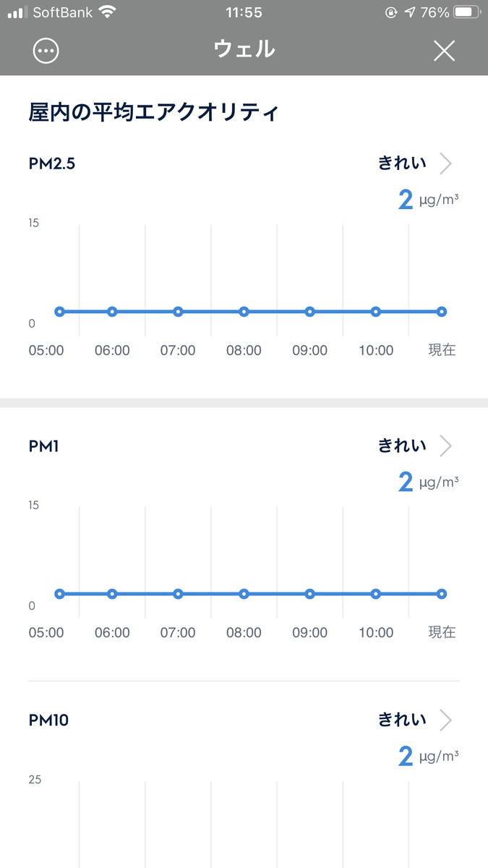Image resolution: width=488 pixels, height=868 pixels.
Task: Select the 現在 data point on PM2.5 chart
Action: pos(442,312)
